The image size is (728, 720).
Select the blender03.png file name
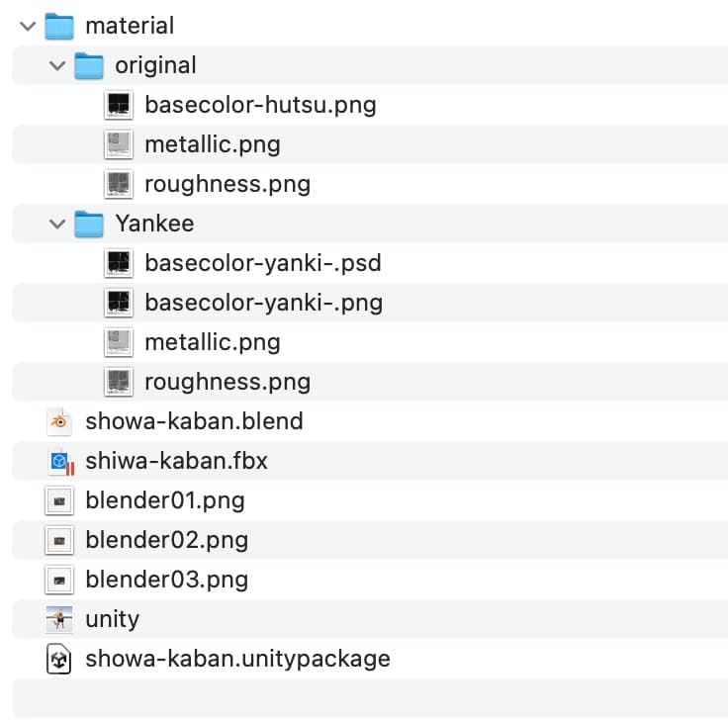click(x=166, y=580)
